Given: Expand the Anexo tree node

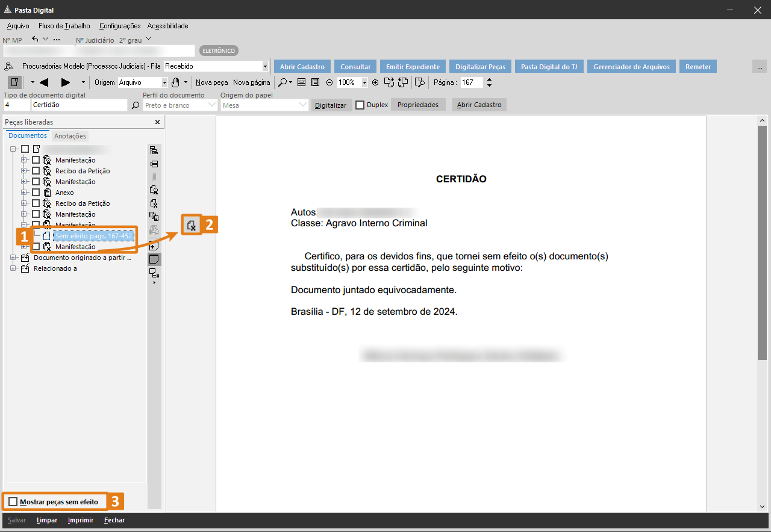Looking at the screenshot, I should (x=25, y=193).
